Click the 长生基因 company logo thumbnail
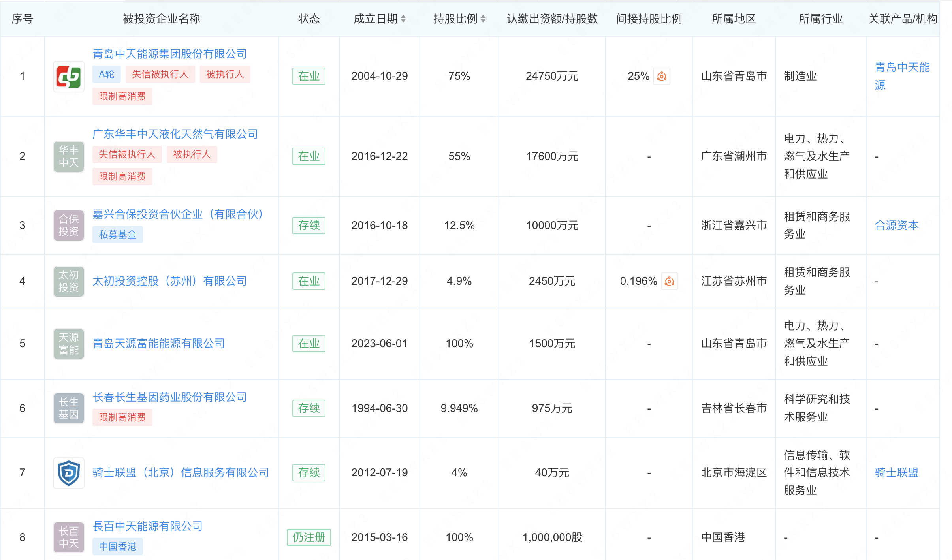This screenshot has width=952, height=560. coord(69,408)
